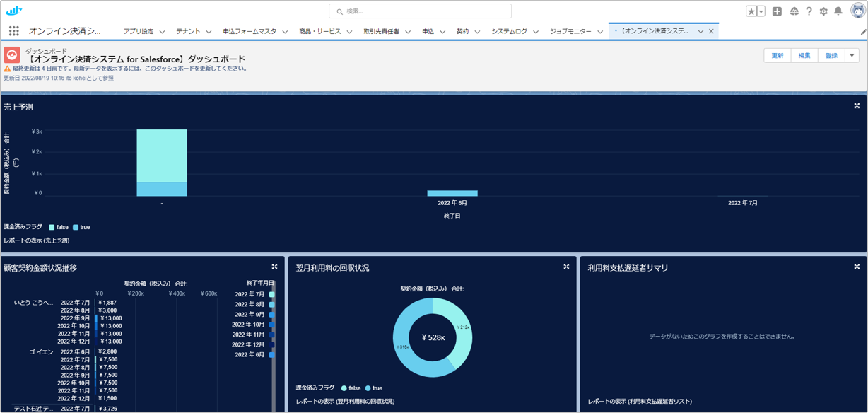Screen dimensions: 868x413
Task: Click the pencil icon to edit navigation bar
Action: tap(863, 32)
